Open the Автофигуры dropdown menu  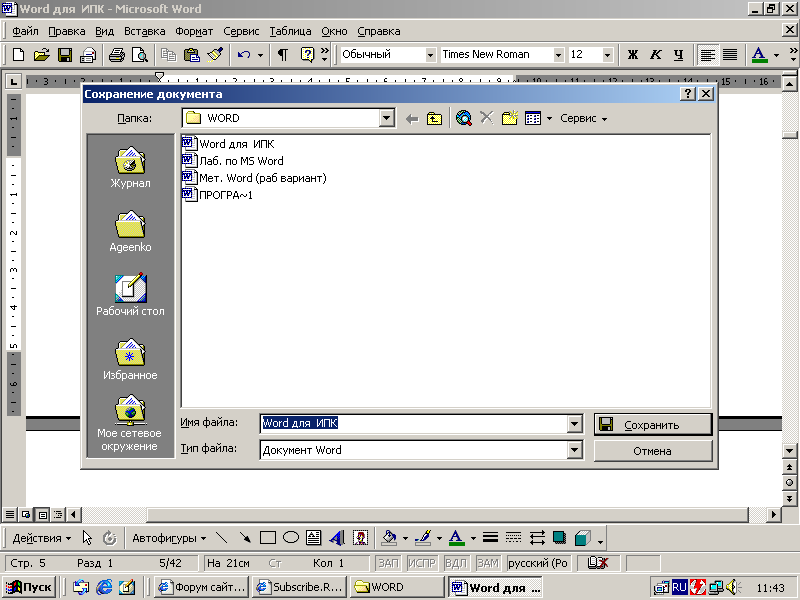click(x=169, y=538)
